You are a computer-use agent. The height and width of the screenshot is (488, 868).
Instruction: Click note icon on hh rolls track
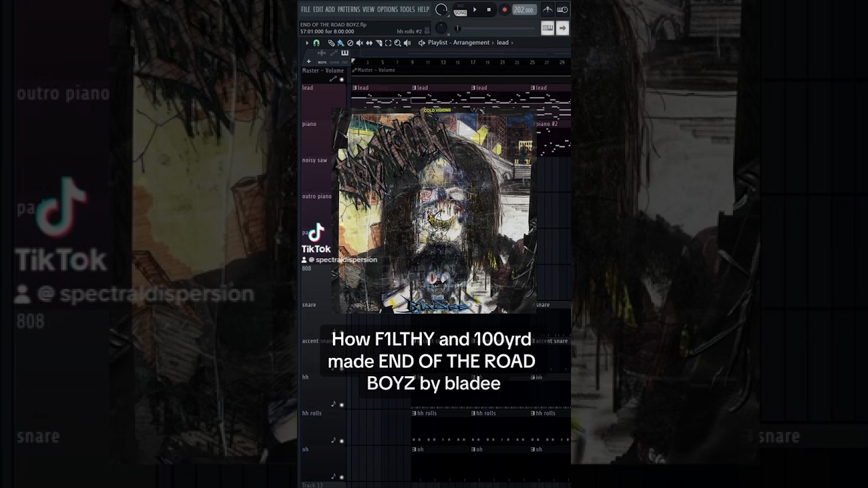[x=333, y=441]
